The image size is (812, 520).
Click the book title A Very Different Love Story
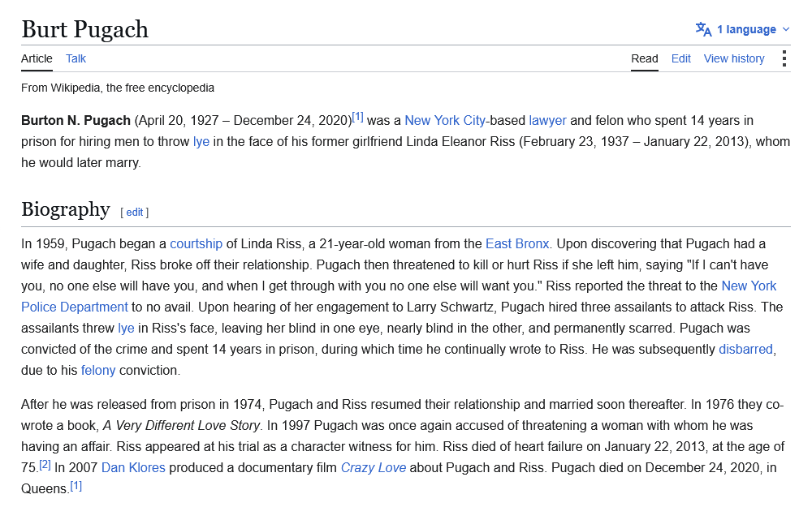pos(181,425)
